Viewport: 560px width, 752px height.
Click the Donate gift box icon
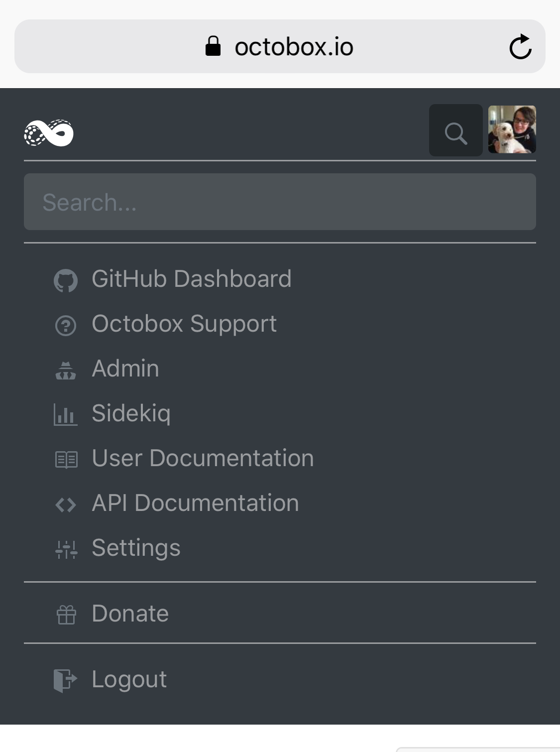pos(66,615)
